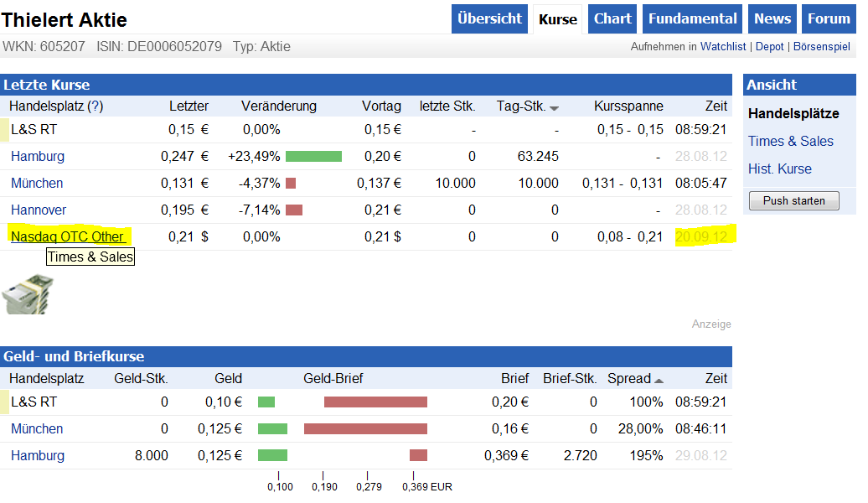Open München in Geld- und Briefkurse table
Screen dimensions: 868x503
(x=37, y=428)
